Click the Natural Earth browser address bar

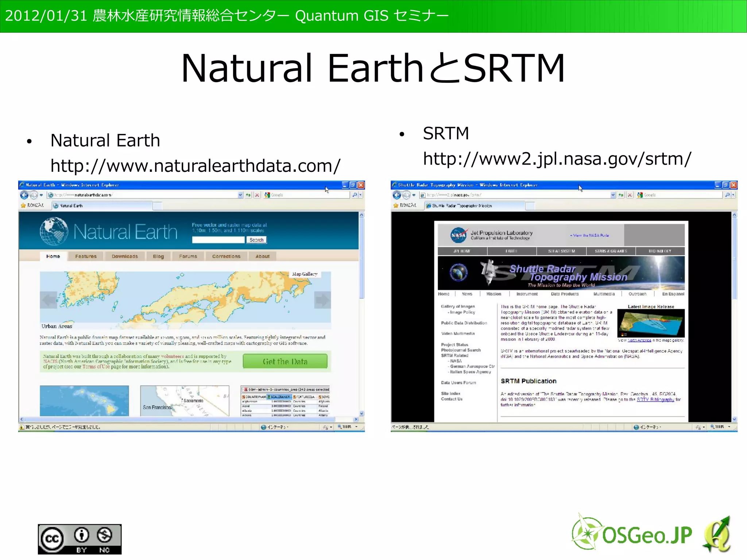point(143,195)
